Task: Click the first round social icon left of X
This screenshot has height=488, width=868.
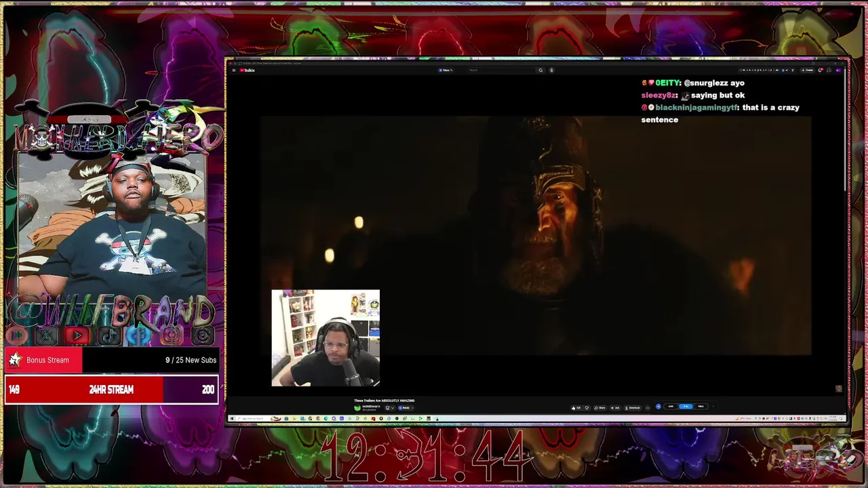Action: click(18, 335)
